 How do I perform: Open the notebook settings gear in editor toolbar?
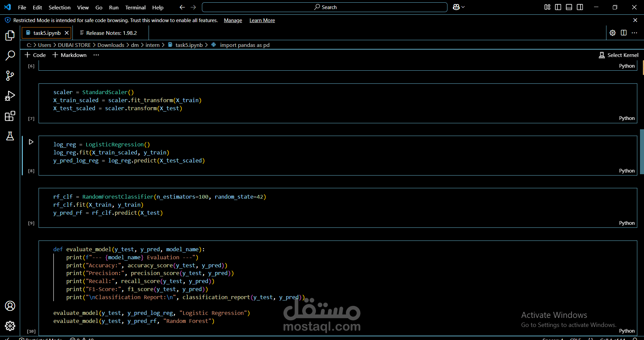(x=612, y=33)
